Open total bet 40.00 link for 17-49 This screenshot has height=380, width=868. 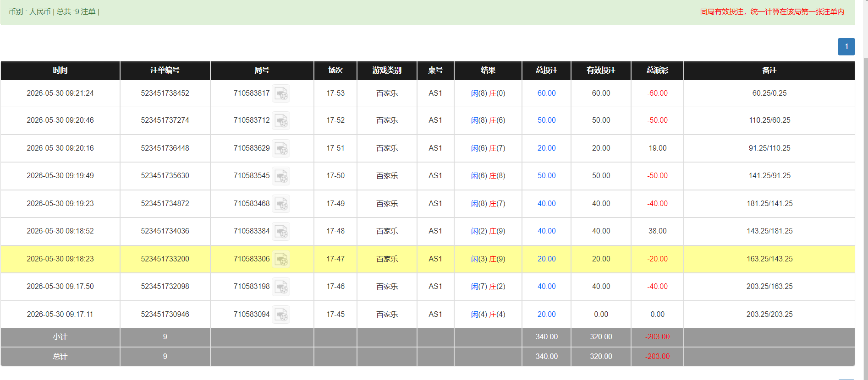point(546,204)
